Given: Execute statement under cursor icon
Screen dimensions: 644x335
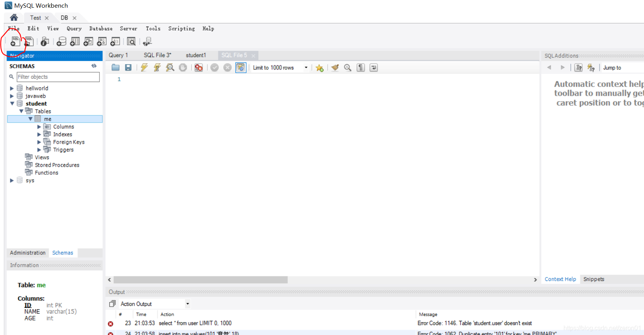Looking at the screenshot, I should tap(157, 67).
